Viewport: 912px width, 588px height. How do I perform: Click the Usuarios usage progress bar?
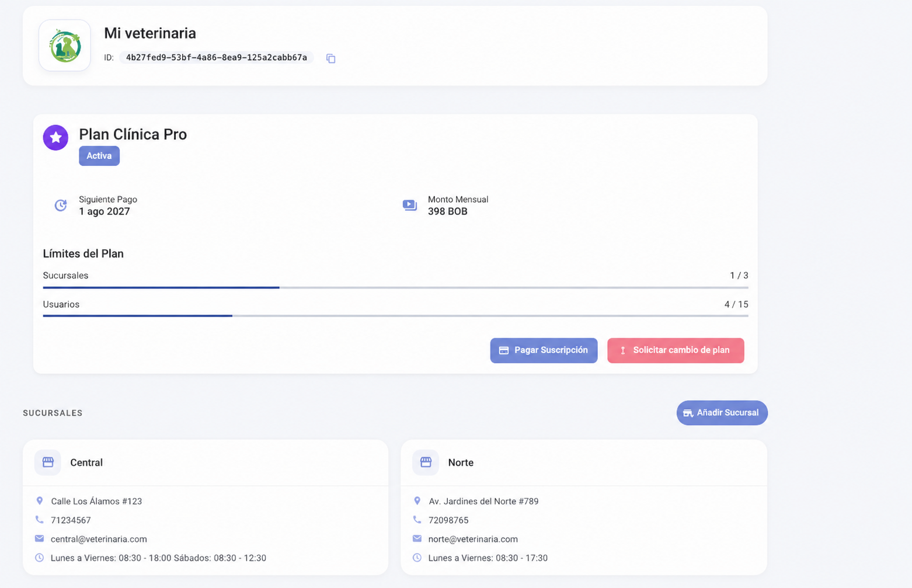pyautogui.click(x=395, y=316)
